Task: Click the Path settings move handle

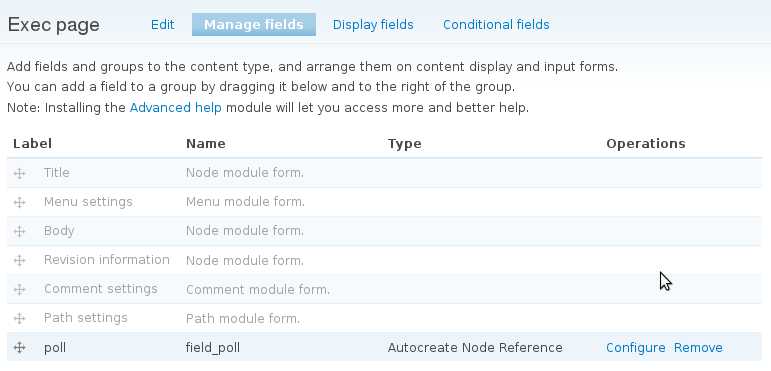Action: tap(19, 318)
